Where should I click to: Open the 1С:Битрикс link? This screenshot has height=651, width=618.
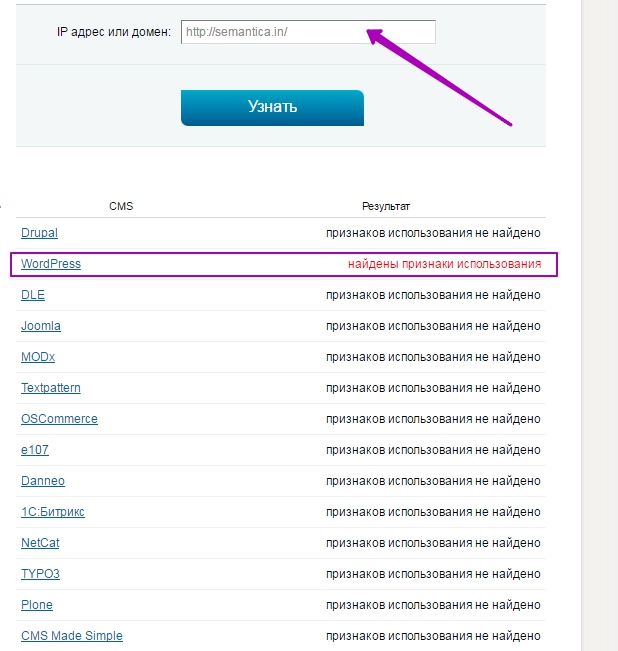click(53, 512)
